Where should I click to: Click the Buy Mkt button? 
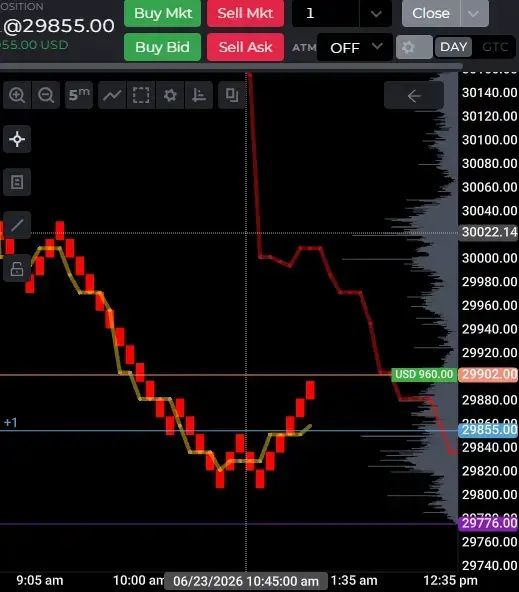click(x=163, y=14)
